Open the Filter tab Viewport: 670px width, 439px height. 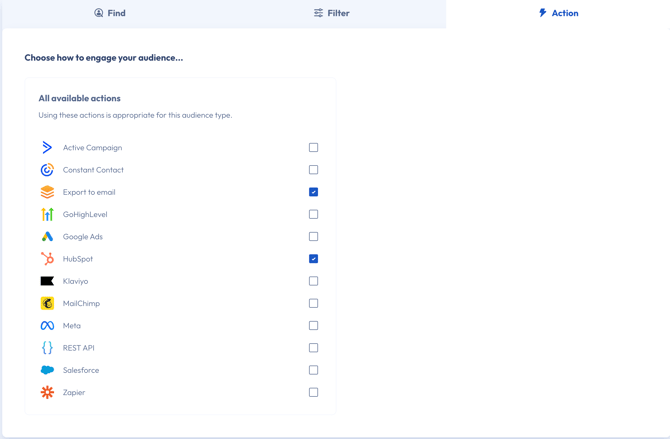[331, 13]
